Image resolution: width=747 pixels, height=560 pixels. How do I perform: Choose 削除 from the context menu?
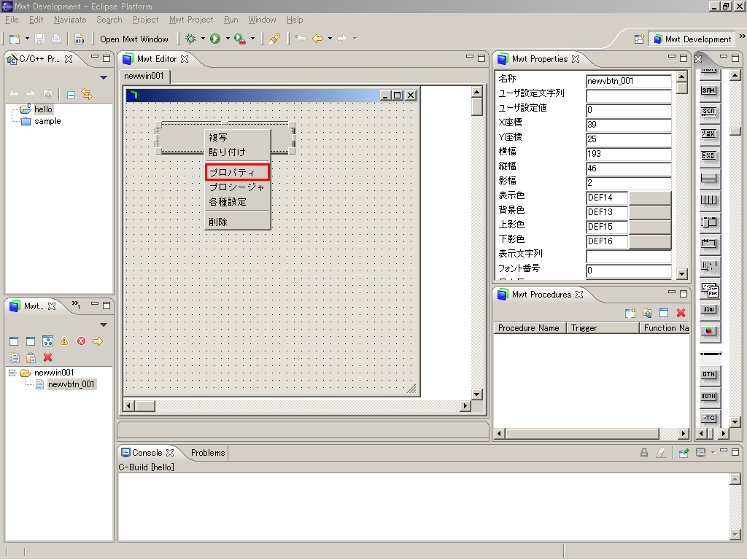237,222
